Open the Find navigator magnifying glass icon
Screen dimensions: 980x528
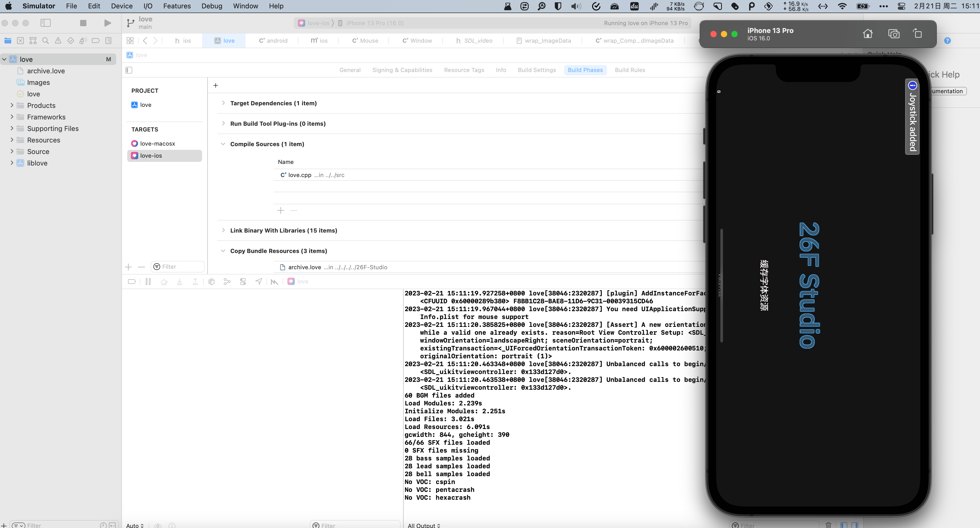coord(45,40)
